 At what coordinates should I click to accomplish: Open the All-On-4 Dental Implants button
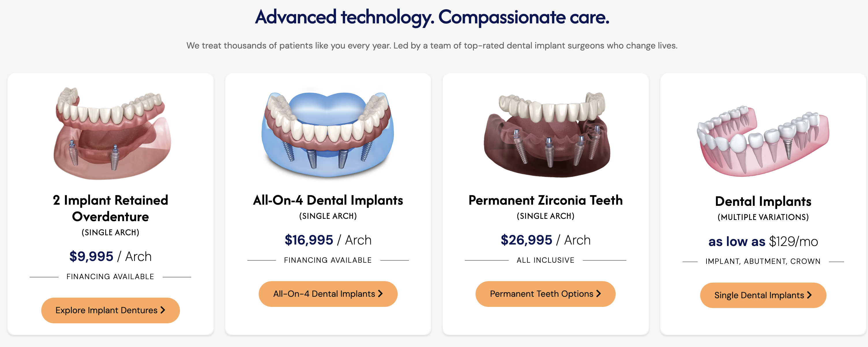[328, 294]
